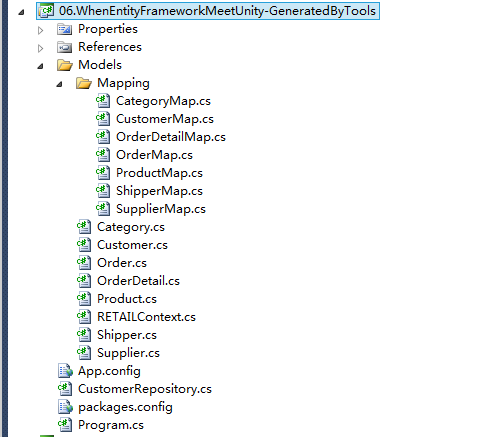The height and width of the screenshot is (437, 501).
Task: Select Shipper.cs file name
Action: [127, 335]
